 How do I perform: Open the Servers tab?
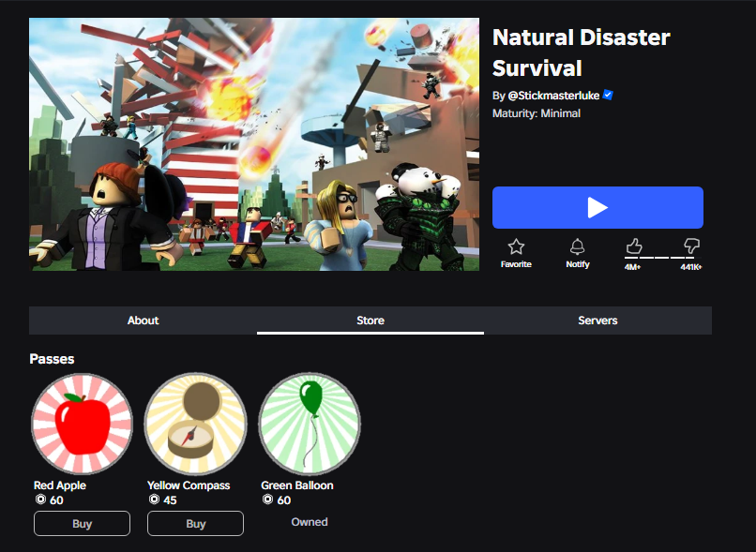(x=597, y=321)
